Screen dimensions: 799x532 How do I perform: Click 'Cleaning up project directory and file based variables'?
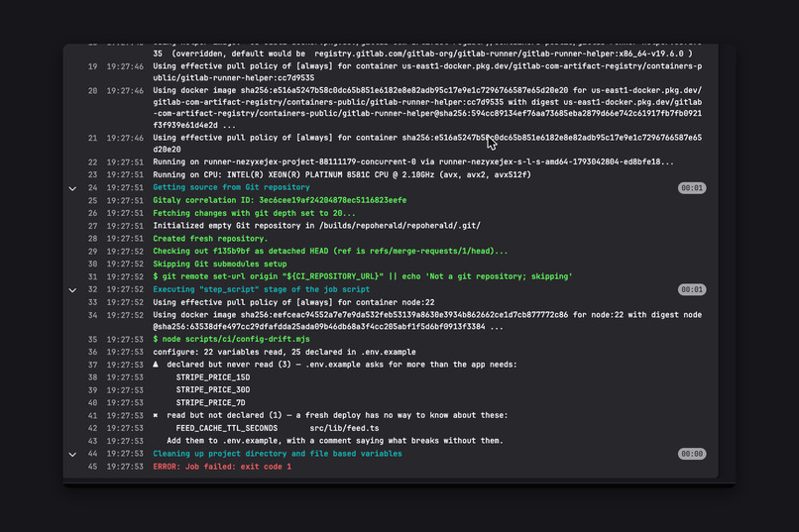tap(278, 454)
